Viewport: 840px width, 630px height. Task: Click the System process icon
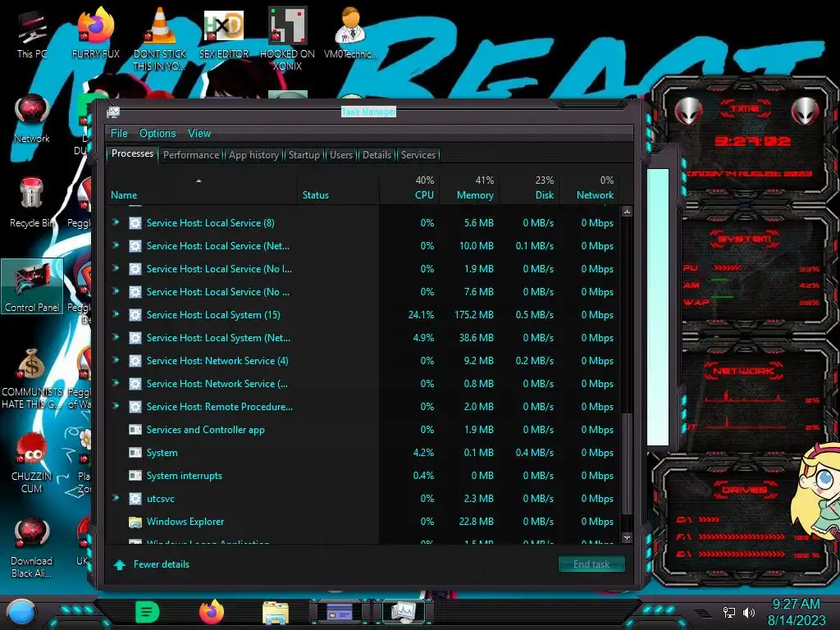135,453
